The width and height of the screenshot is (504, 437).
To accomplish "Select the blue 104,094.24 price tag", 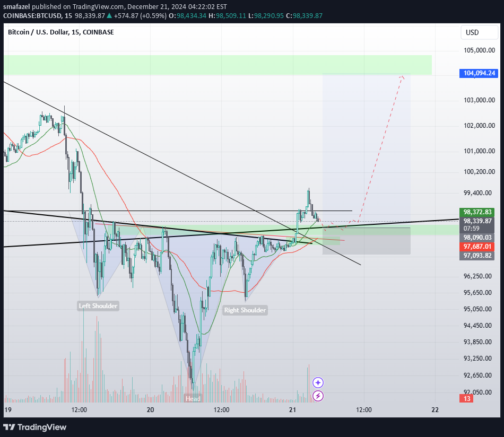I will coord(479,73).
